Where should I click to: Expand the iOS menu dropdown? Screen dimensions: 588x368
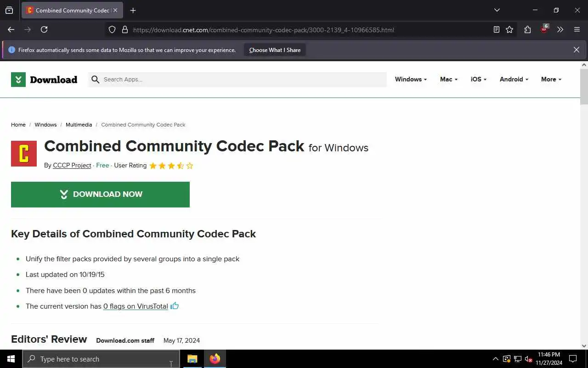[x=478, y=80]
